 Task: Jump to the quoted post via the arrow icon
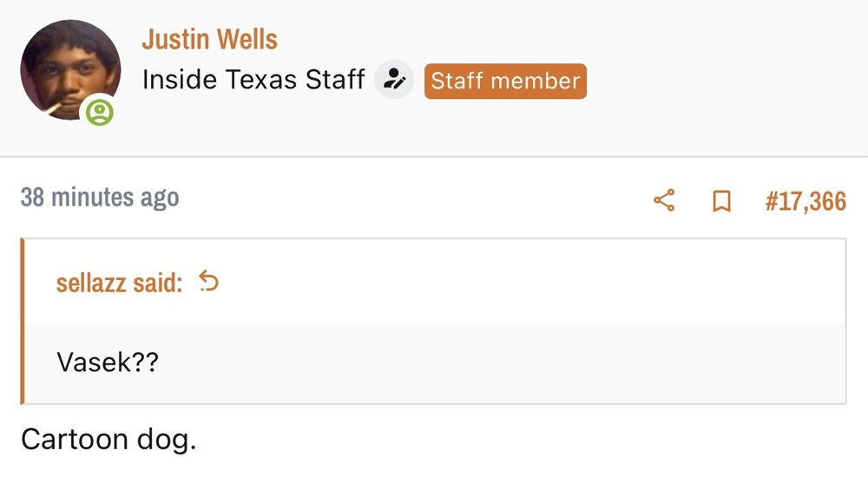(208, 281)
